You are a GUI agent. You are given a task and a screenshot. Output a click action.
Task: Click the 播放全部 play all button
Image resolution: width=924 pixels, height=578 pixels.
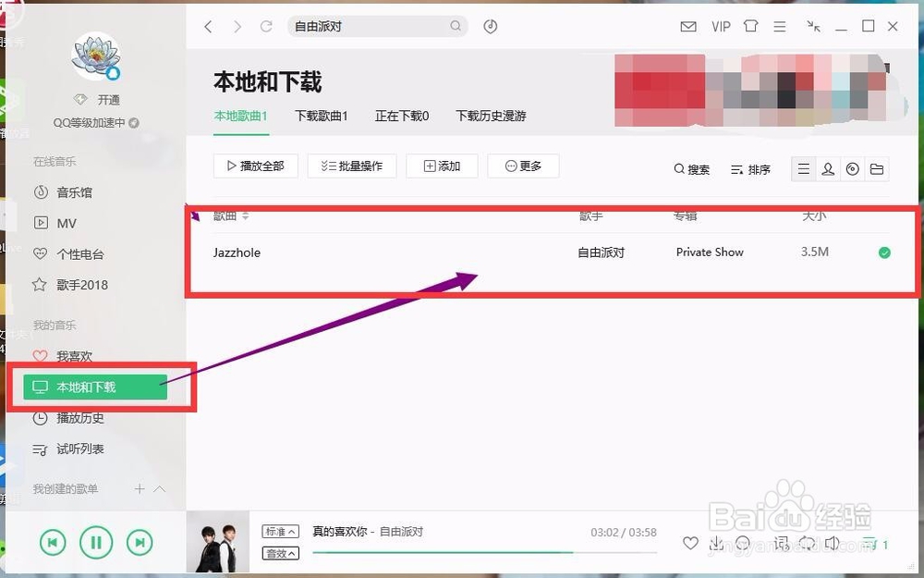click(x=255, y=166)
